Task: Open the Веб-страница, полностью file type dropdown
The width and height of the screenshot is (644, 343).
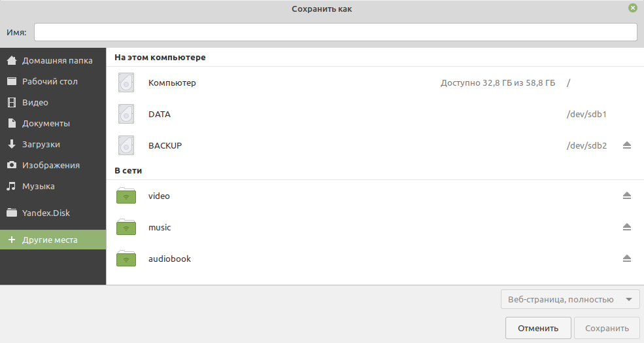Action: click(570, 299)
